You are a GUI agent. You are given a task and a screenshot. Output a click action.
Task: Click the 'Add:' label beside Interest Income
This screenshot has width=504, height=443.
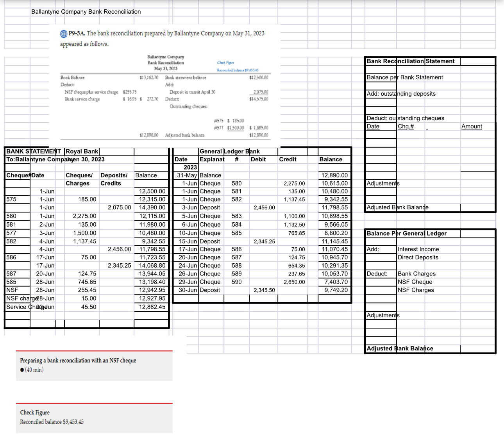(373, 249)
